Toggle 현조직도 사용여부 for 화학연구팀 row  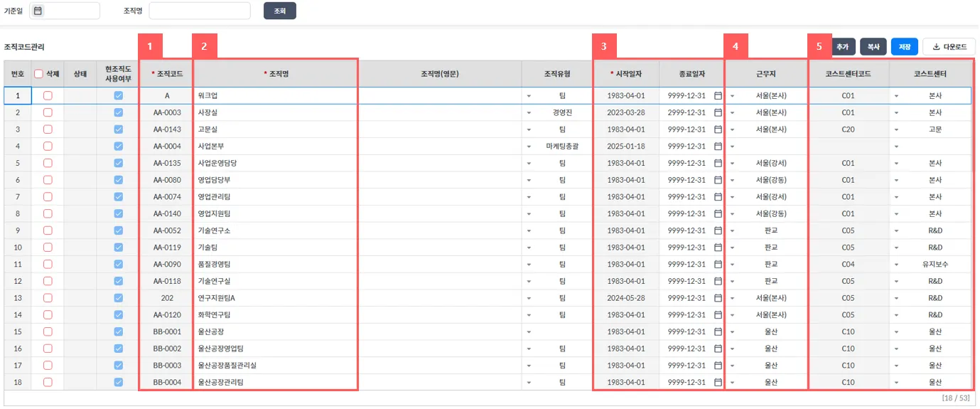click(x=119, y=314)
